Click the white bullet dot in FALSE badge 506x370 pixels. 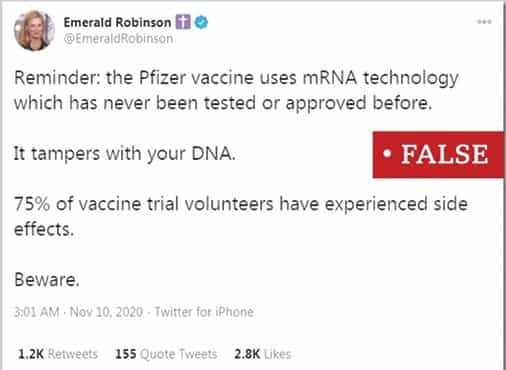pos(387,154)
